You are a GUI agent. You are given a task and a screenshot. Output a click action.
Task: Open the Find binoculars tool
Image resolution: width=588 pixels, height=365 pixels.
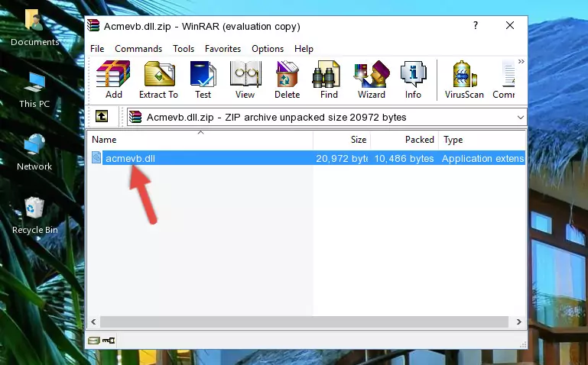329,79
